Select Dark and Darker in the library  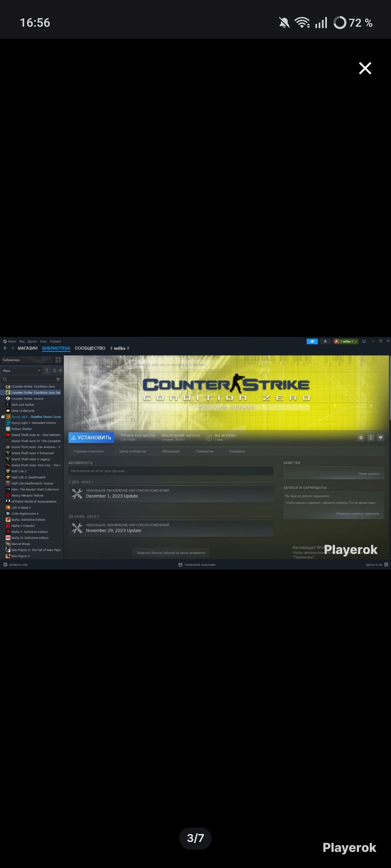(x=23, y=405)
